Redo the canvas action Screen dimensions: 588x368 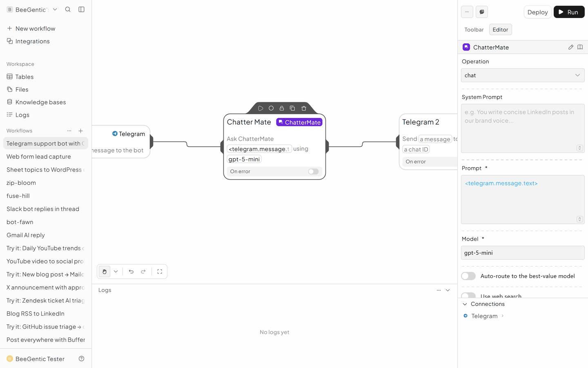(x=143, y=272)
